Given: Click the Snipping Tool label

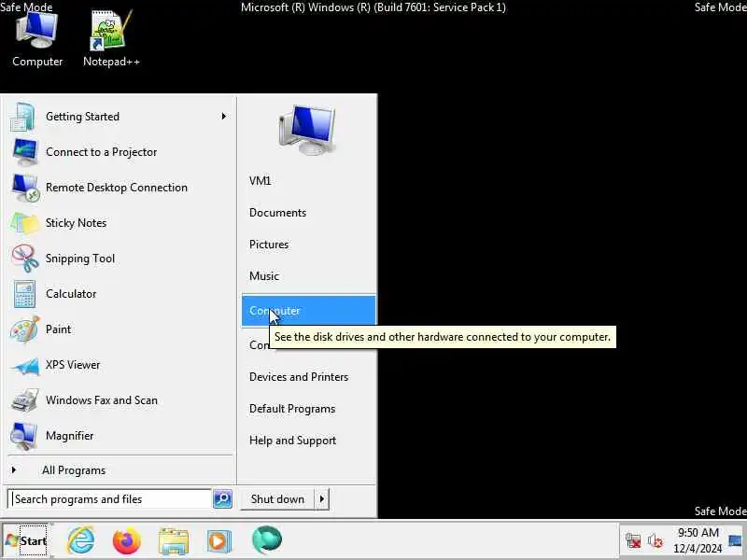Looking at the screenshot, I should pos(80,259).
